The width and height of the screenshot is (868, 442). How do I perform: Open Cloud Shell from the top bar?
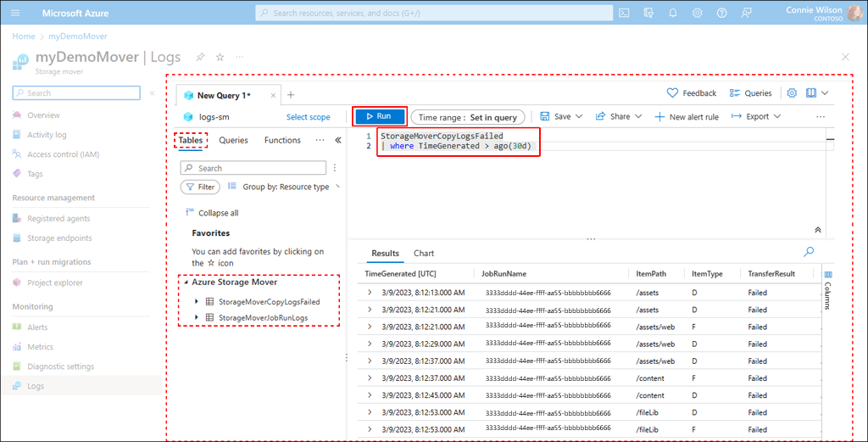coord(624,13)
